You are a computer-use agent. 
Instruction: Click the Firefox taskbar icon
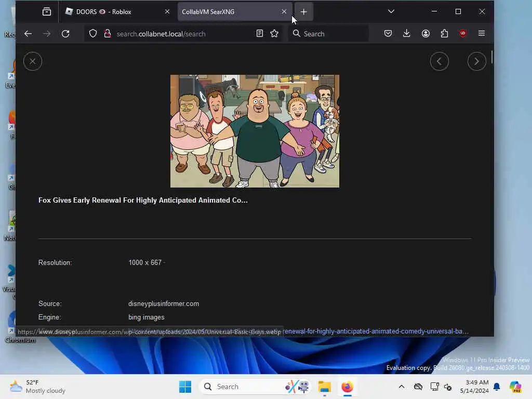coord(348,387)
